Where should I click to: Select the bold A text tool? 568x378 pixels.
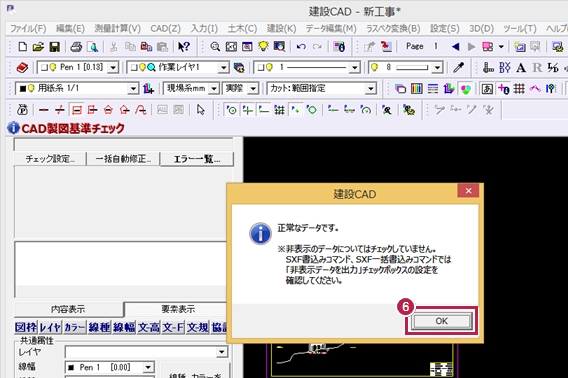tap(521, 68)
